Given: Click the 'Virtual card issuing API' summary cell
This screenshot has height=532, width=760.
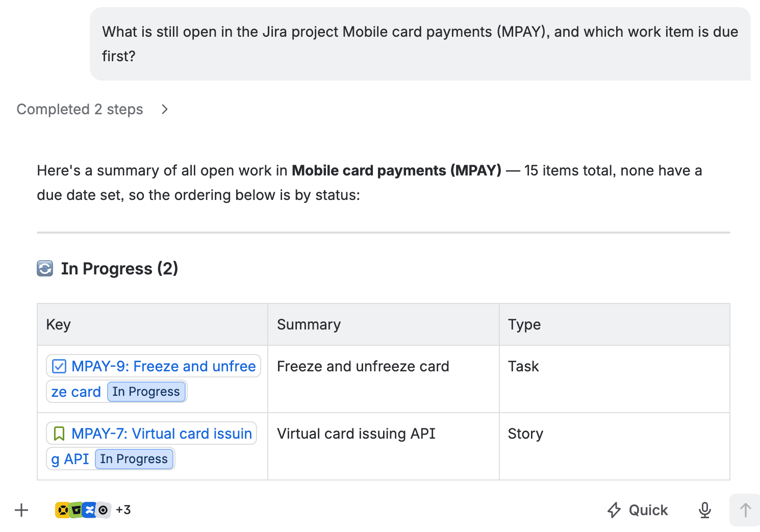Looking at the screenshot, I should pos(384,446).
